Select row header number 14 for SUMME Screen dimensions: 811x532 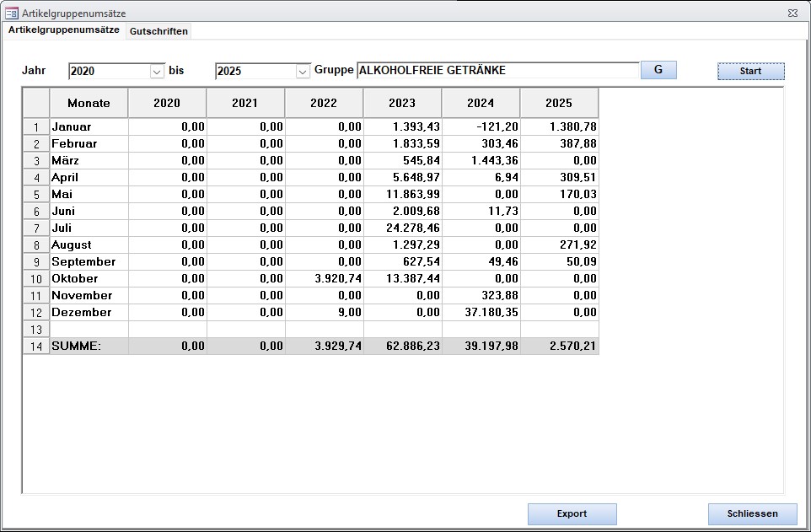coord(36,347)
